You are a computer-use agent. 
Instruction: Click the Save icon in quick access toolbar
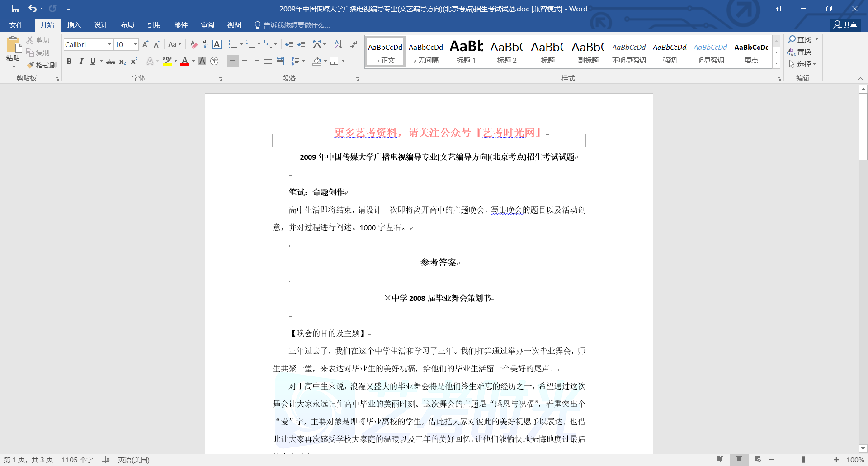coord(16,9)
